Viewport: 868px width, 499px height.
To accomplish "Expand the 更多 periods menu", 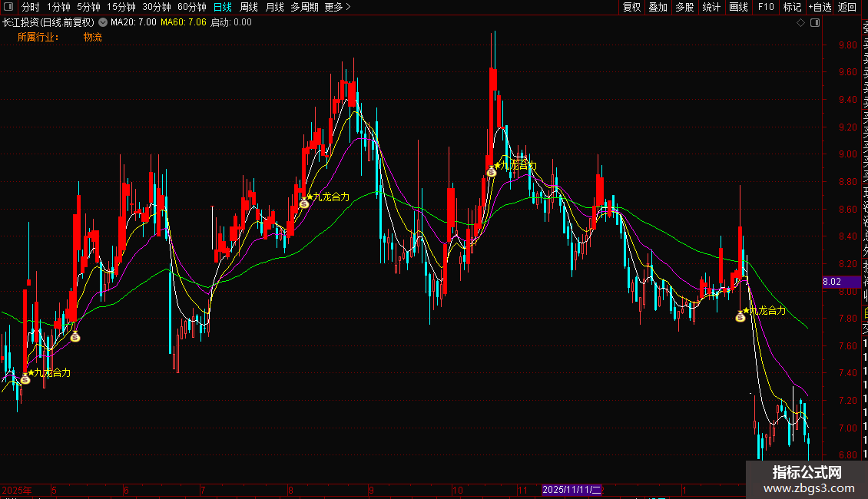I will (x=338, y=7).
